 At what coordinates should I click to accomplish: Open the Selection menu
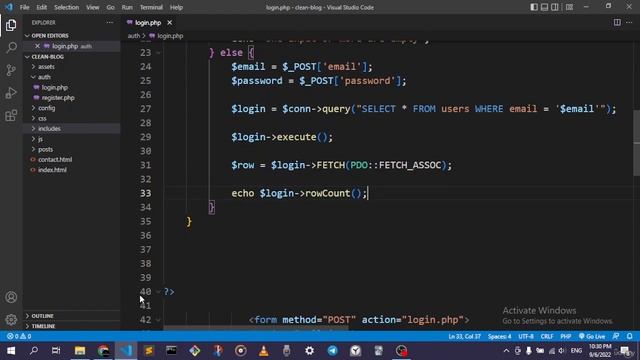66,7
